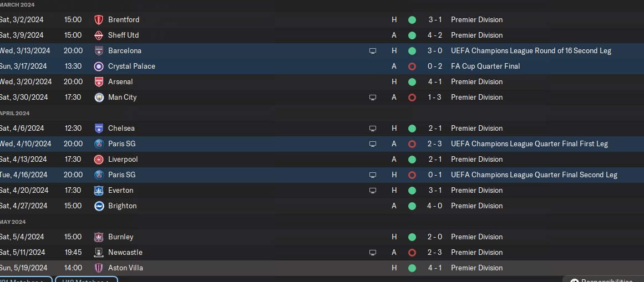This screenshot has width=644, height=282.
Task: Open the Chelsea team name link
Action: click(121, 128)
